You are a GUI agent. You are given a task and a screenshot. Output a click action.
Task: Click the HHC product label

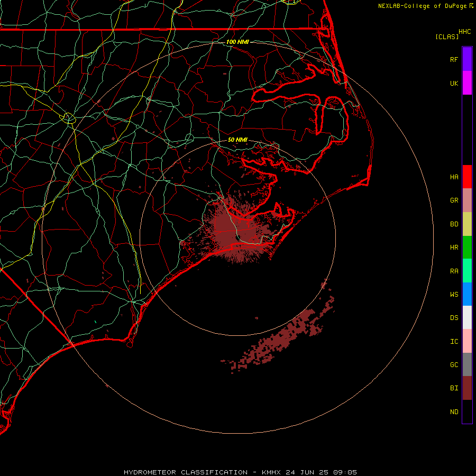(465, 32)
